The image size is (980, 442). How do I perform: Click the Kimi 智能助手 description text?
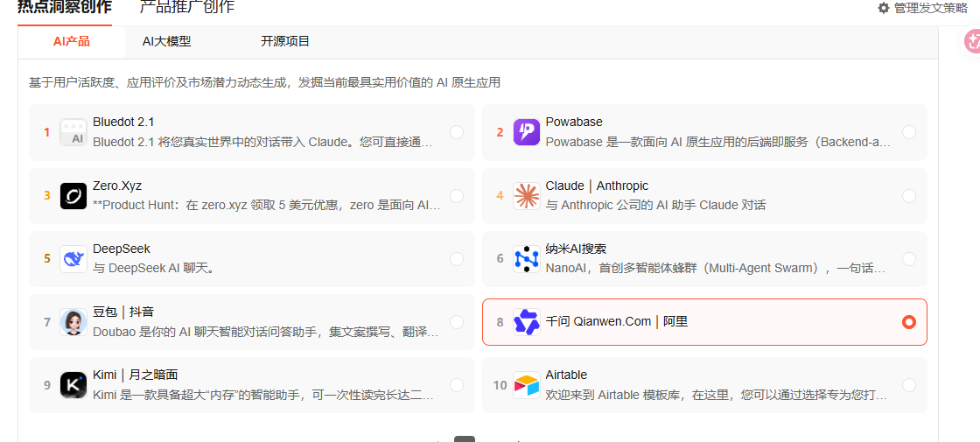click(x=263, y=395)
